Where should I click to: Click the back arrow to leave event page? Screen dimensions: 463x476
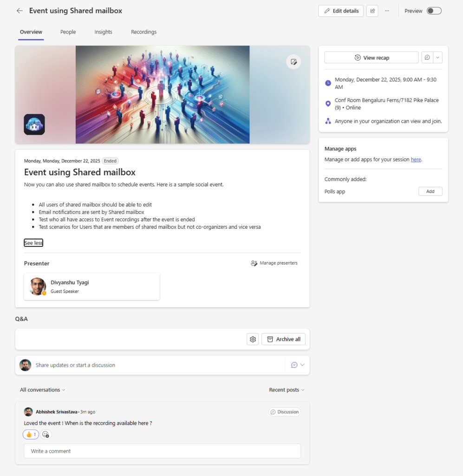pyautogui.click(x=19, y=10)
